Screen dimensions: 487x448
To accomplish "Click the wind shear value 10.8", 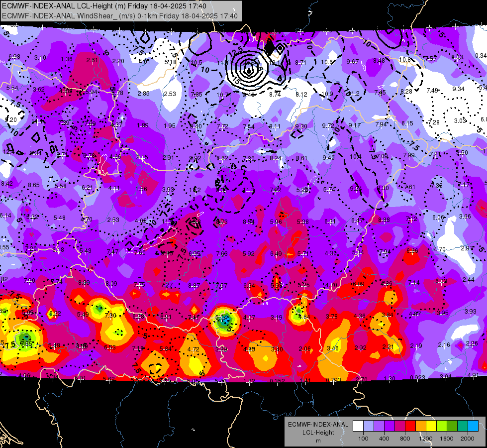I will point(405,59).
